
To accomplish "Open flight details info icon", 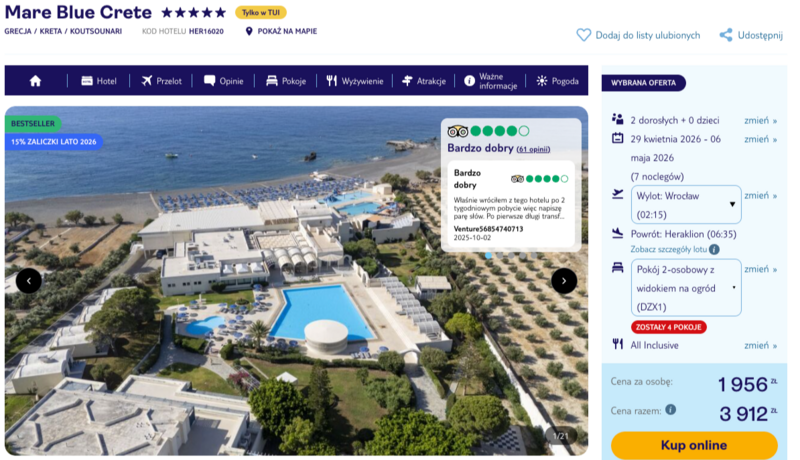I will point(714,249).
